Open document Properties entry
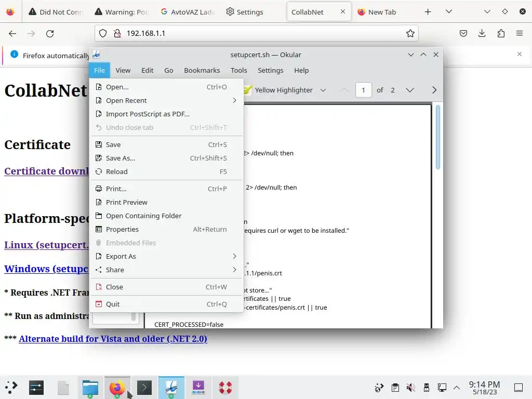Viewport: 532px width, 399px height. [x=166, y=229]
